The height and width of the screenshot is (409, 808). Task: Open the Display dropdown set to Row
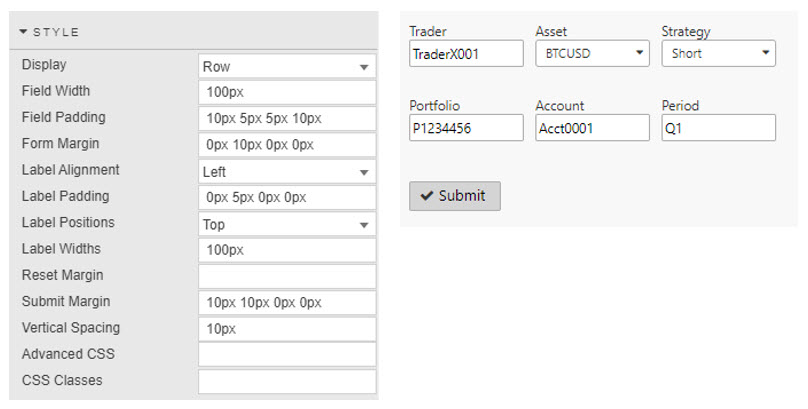287,67
